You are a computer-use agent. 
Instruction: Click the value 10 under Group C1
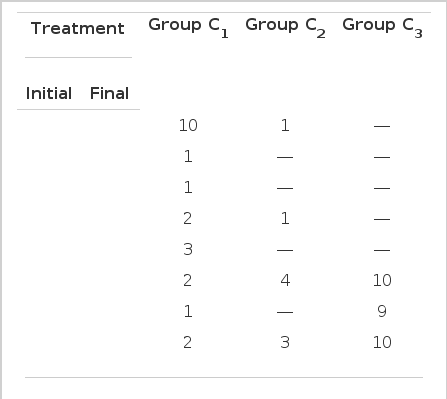pyautogui.click(x=188, y=125)
